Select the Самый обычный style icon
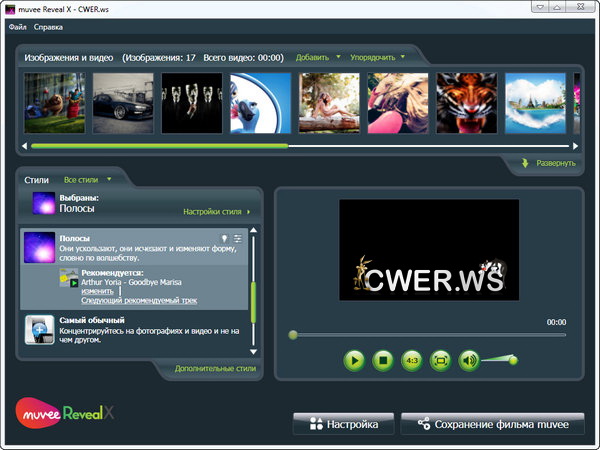Screen dimensions: 600x450 [39, 331]
